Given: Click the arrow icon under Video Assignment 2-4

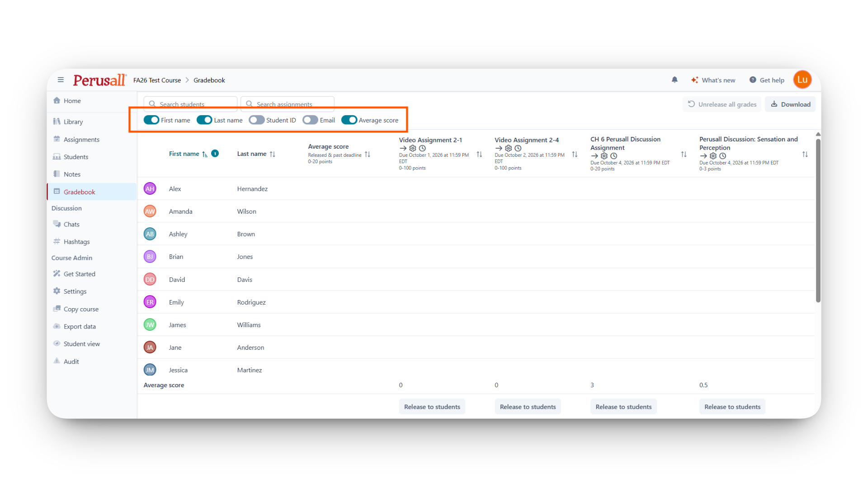Looking at the screenshot, I should coord(499,148).
